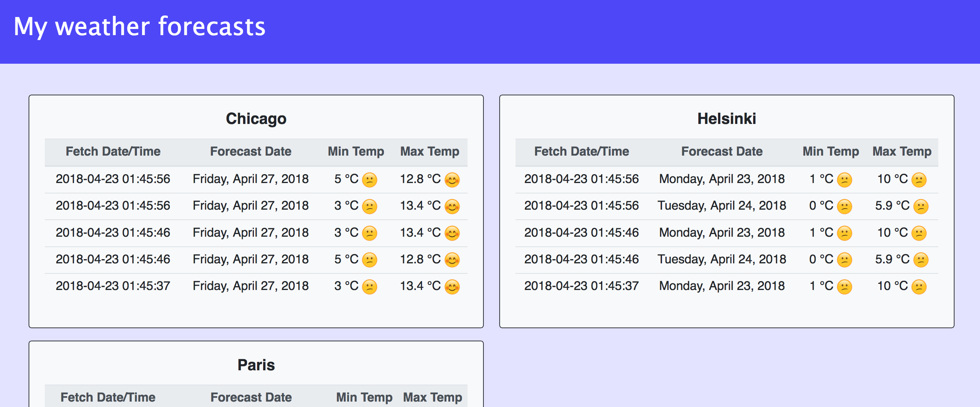980x407 pixels.
Task: Select Helsinki table's Forecast Date header
Action: click(722, 151)
